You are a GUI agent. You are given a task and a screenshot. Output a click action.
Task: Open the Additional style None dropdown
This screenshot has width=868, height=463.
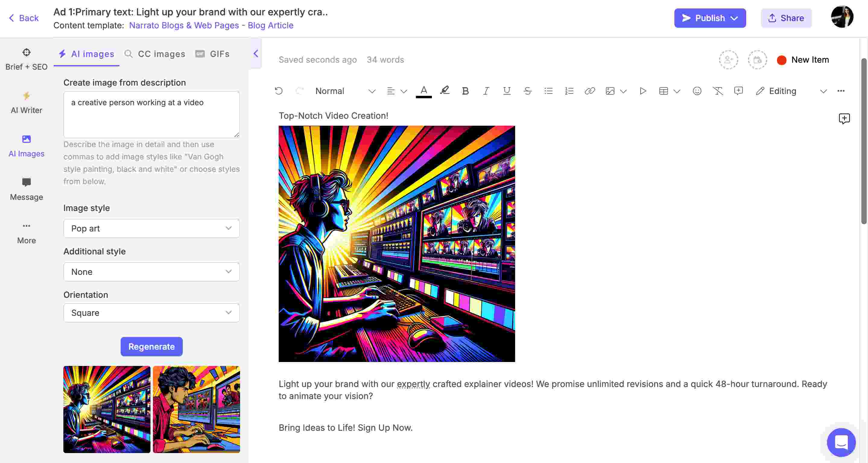152,272
